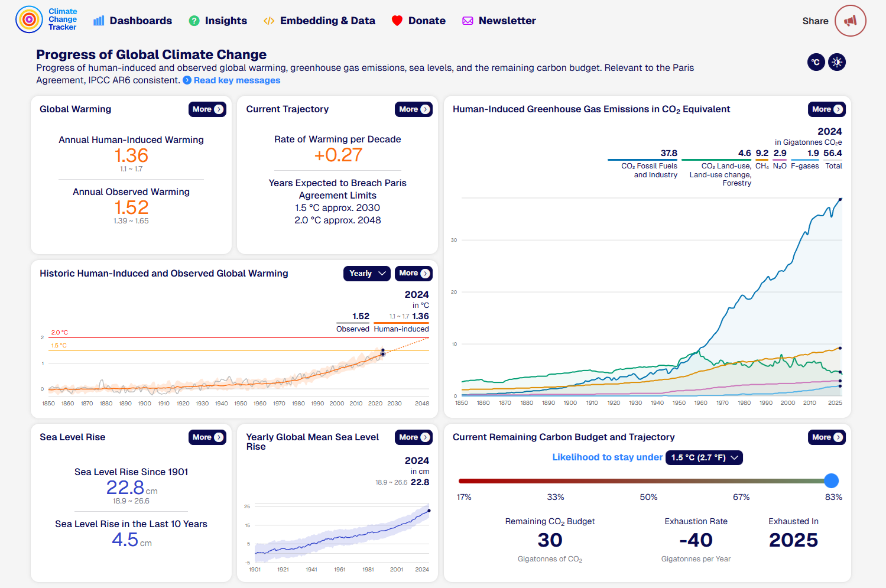The width and height of the screenshot is (886, 588).
Task: Select Insights in the navigation bar
Action: point(225,21)
